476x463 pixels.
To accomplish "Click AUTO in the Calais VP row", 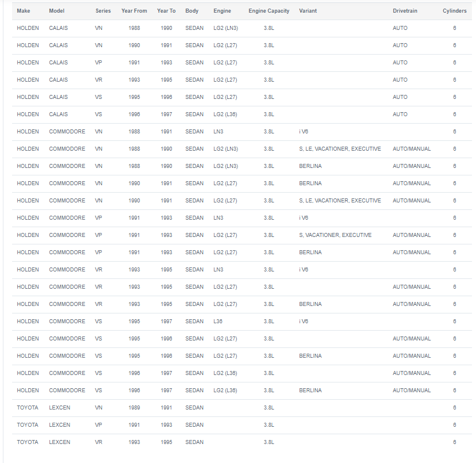I will pyautogui.click(x=400, y=63).
